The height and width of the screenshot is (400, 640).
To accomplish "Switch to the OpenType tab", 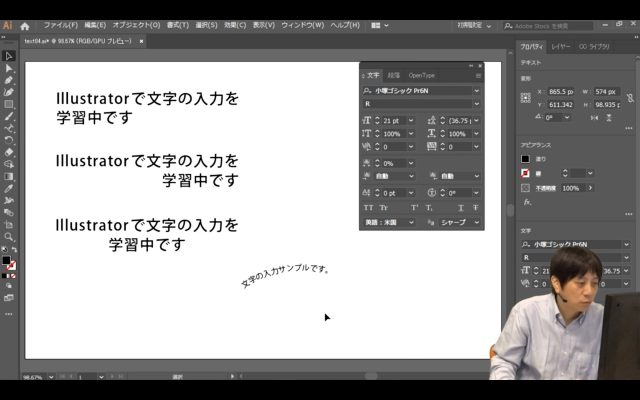I will click(x=422, y=76).
